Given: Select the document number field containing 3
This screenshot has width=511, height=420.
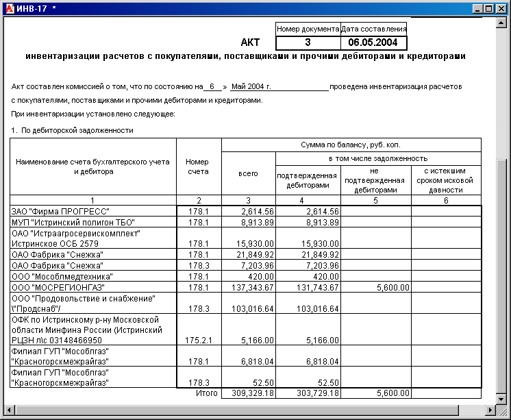Looking at the screenshot, I should pyautogui.click(x=308, y=42).
